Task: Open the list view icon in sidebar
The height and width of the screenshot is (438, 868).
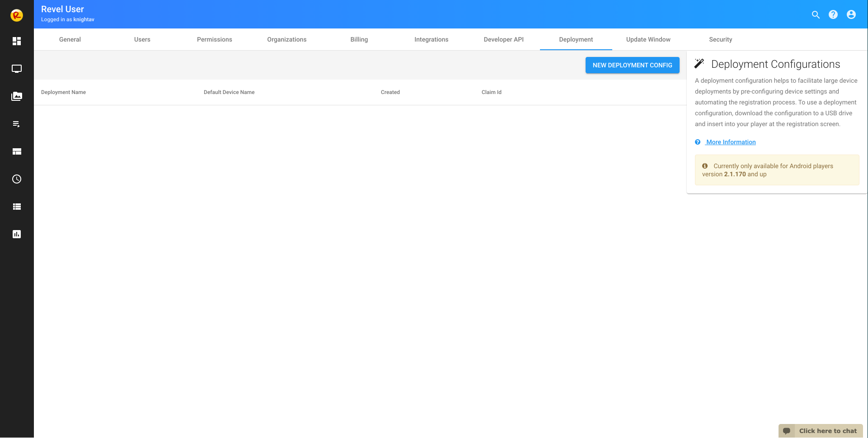Action: point(17,207)
